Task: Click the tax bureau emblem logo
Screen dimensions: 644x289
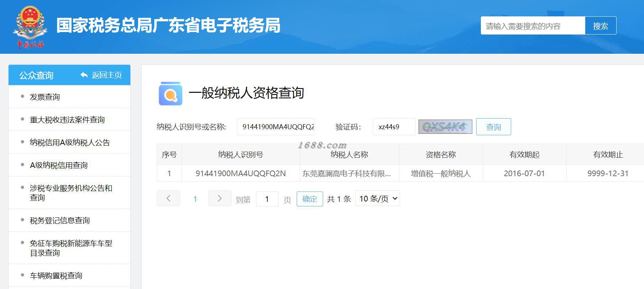Action: (x=30, y=27)
